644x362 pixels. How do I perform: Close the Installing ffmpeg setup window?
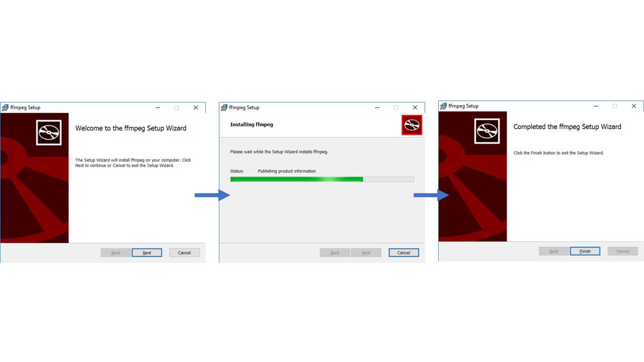tap(415, 108)
